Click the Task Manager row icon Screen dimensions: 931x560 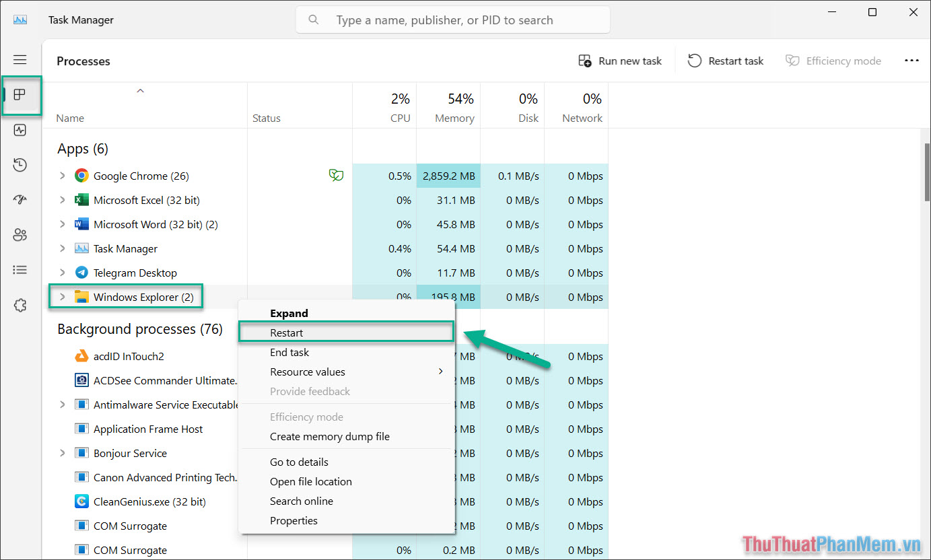click(81, 248)
